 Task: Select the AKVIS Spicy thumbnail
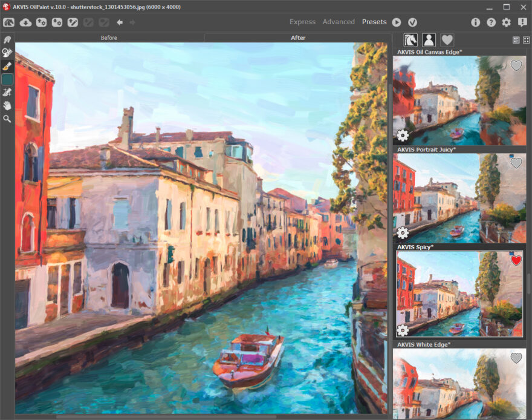(459, 294)
